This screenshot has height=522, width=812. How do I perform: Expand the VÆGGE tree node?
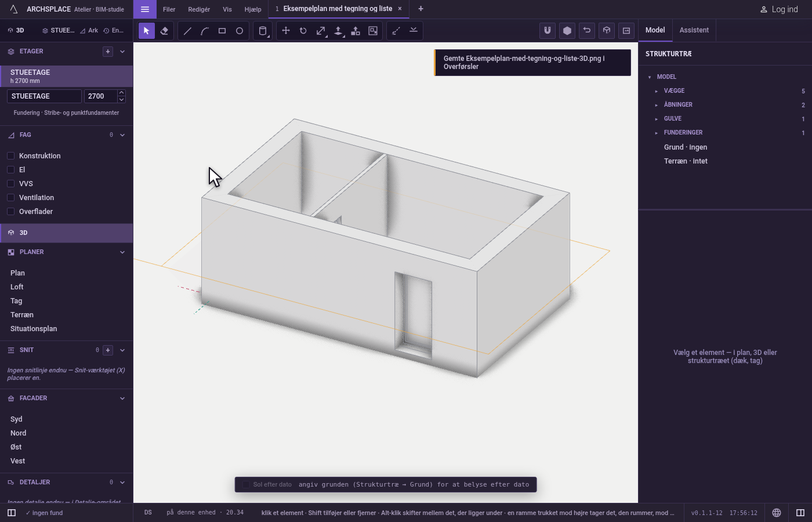point(657,91)
